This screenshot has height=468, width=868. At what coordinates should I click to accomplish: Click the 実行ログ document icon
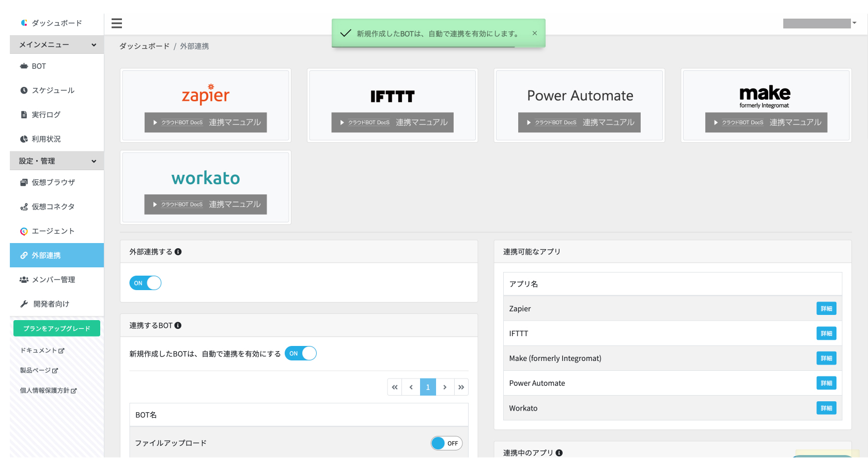click(x=24, y=115)
